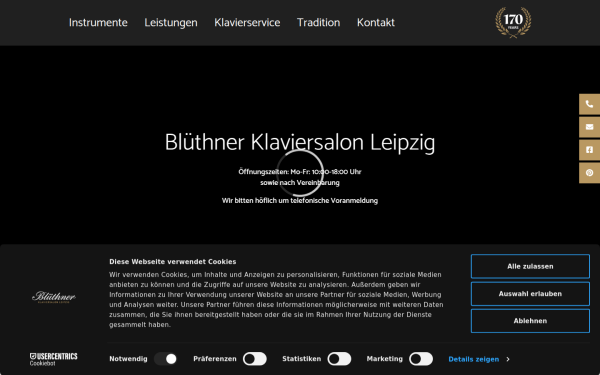Open the Instrumente menu
The width and height of the screenshot is (600, 375).
click(98, 23)
